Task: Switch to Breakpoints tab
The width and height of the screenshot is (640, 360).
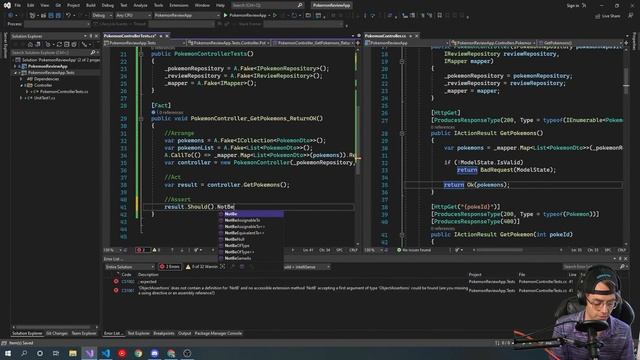Action: coord(164,333)
